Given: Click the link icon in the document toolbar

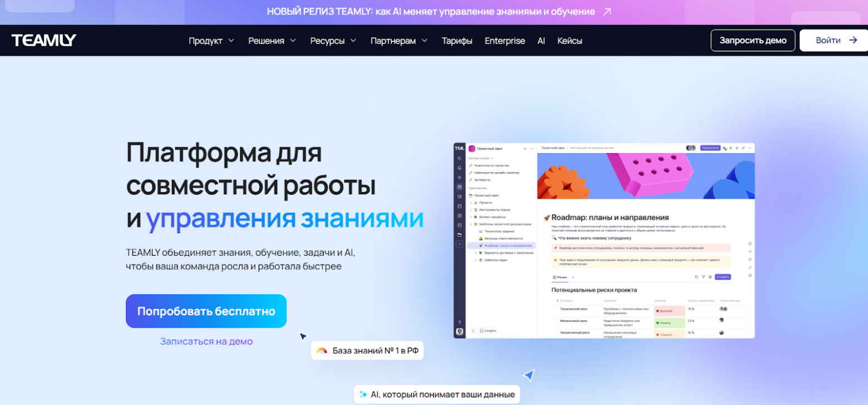Looking at the screenshot, I should (743, 148).
